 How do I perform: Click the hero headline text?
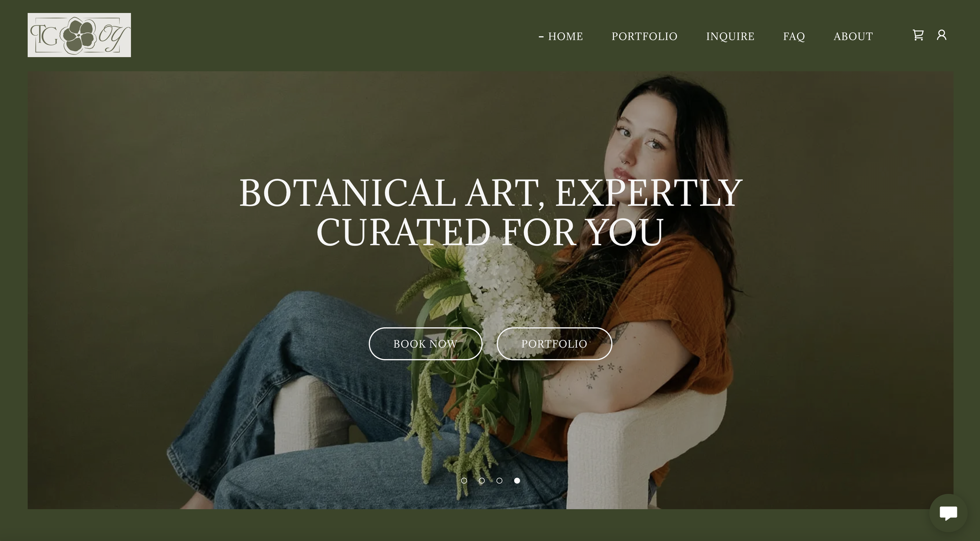(x=490, y=212)
